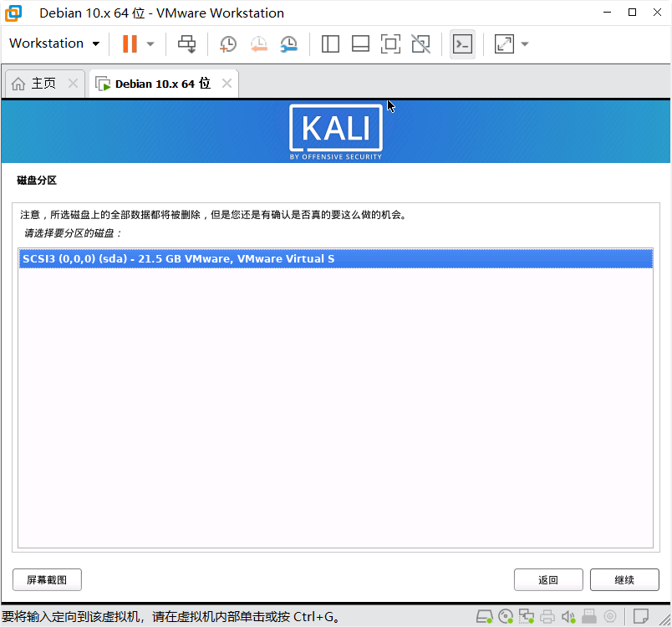Image resolution: width=672 pixels, height=627 pixels.
Task: Close the 主页 tab
Action: click(x=74, y=83)
